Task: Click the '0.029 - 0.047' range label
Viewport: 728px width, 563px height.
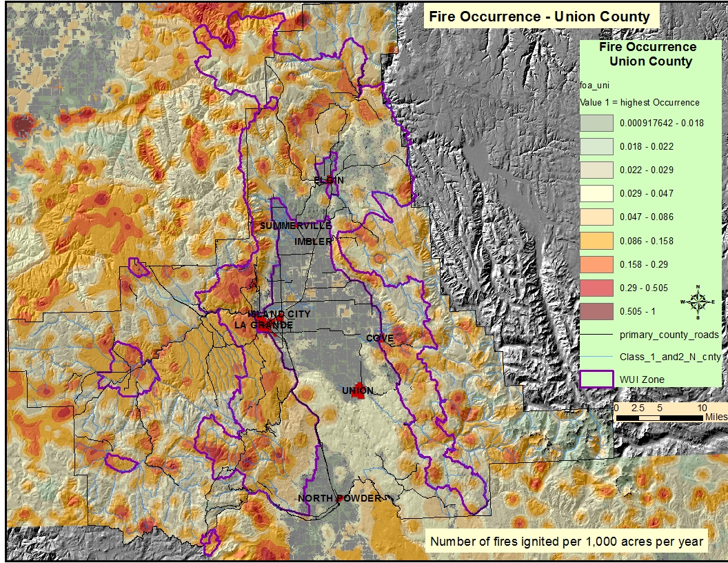Action: coord(647,194)
